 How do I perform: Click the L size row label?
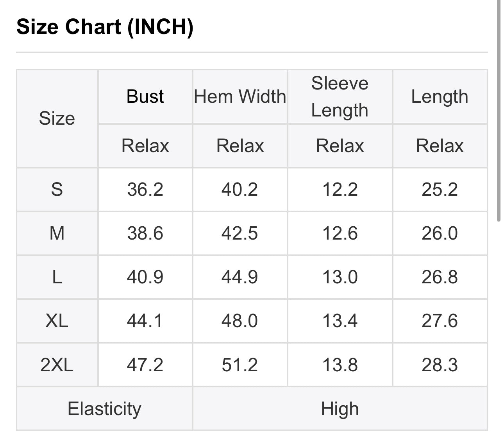coord(57,277)
